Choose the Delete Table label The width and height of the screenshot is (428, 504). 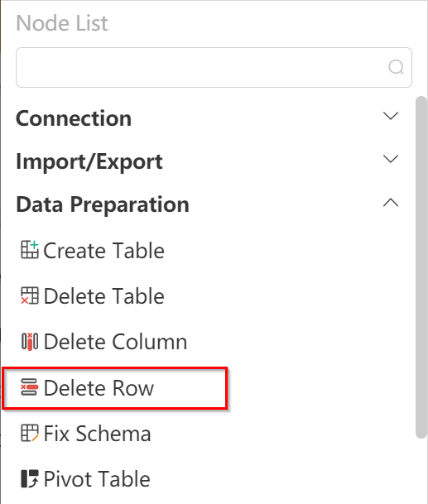tap(103, 296)
